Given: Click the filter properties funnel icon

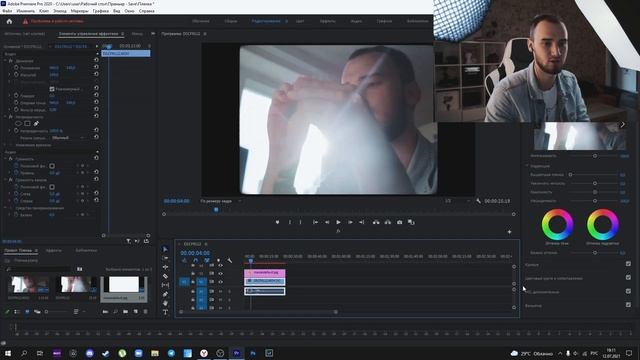Looking at the screenshot, I should tap(129, 241).
